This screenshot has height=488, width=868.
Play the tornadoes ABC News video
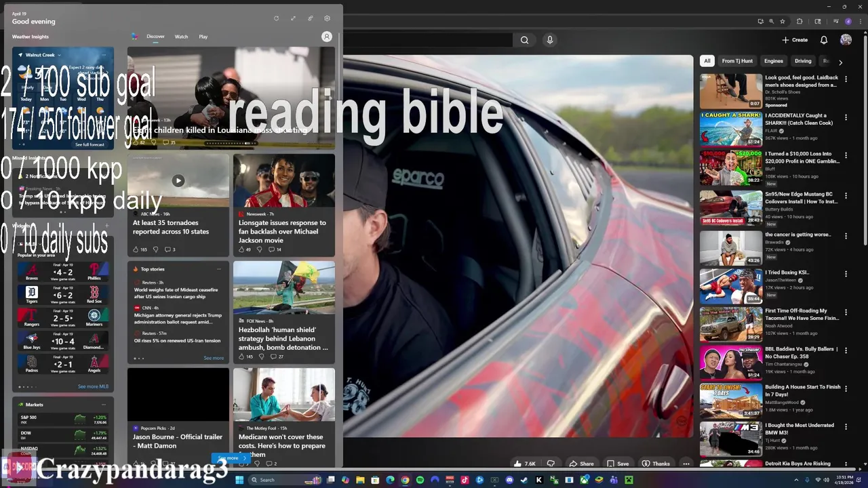(178, 180)
